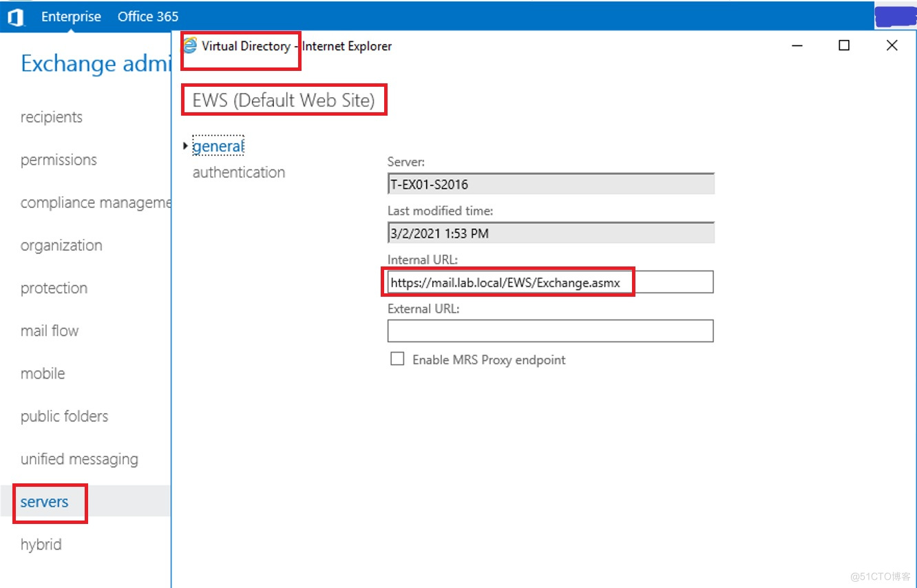Open recipients in Exchange admin sidebar

pyautogui.click(x=52, y=117)
